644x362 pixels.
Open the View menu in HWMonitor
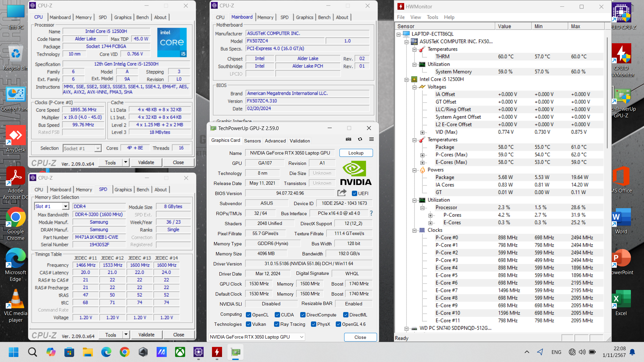click(x=415, y=17)
